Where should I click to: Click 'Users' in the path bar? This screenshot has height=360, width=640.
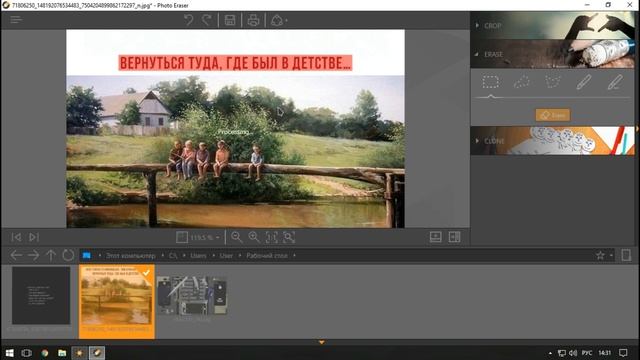point(198,256)
